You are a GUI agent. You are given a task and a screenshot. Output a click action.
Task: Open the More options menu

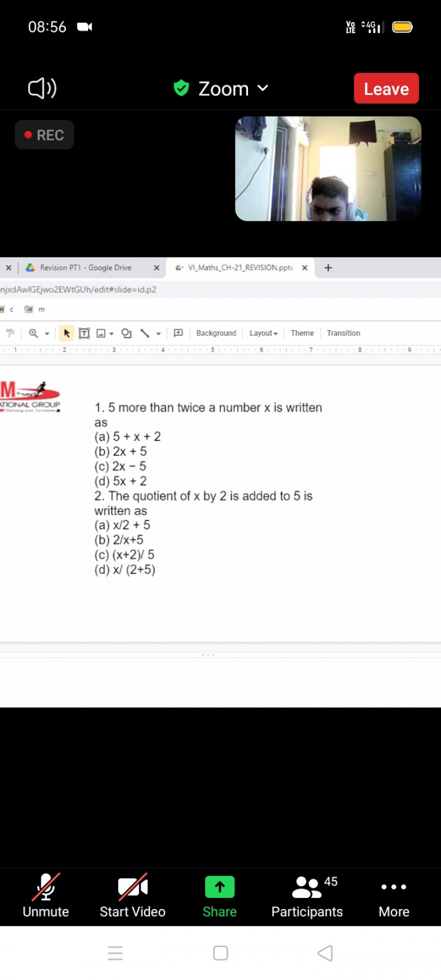click(394, 895)
